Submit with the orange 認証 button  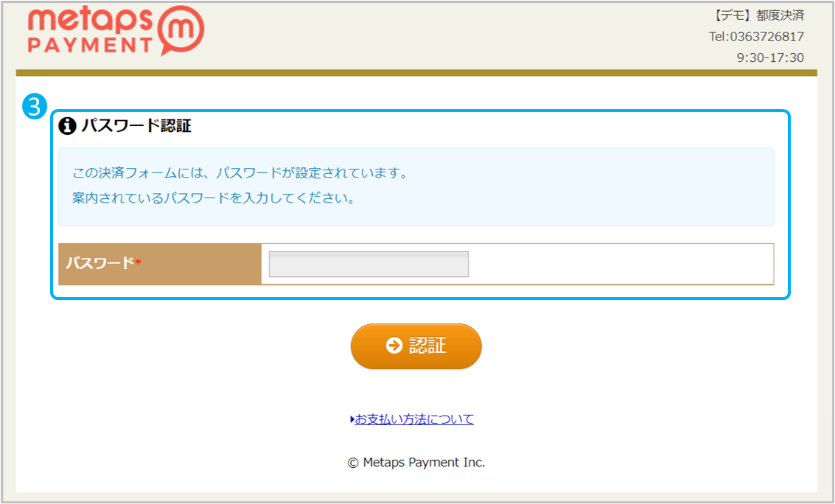tap(416, 346)
